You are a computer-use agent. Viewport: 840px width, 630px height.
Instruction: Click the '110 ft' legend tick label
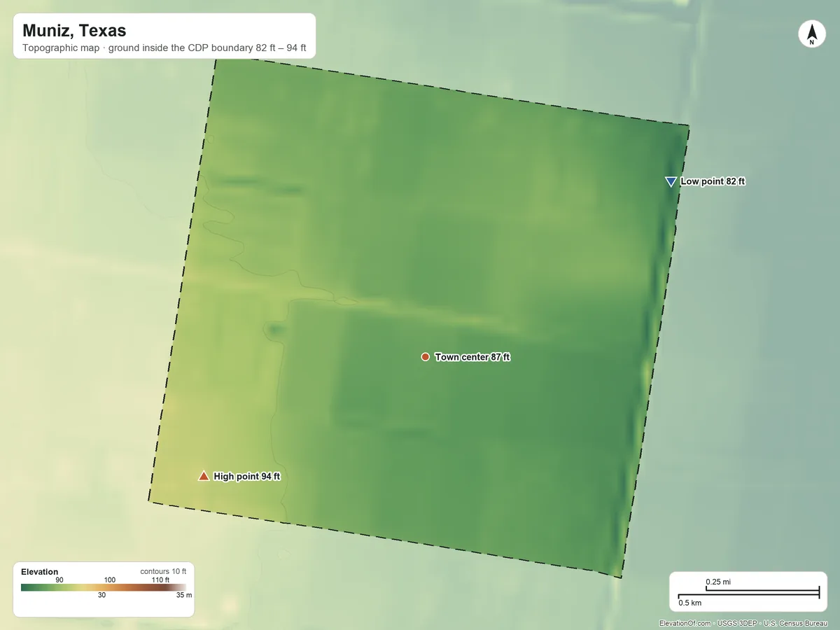pyautogui.click(x=160, y=580)
